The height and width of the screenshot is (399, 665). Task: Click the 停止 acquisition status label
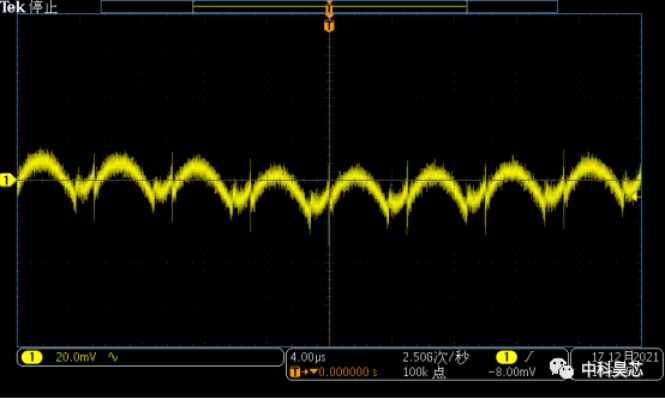coord(43,7)
